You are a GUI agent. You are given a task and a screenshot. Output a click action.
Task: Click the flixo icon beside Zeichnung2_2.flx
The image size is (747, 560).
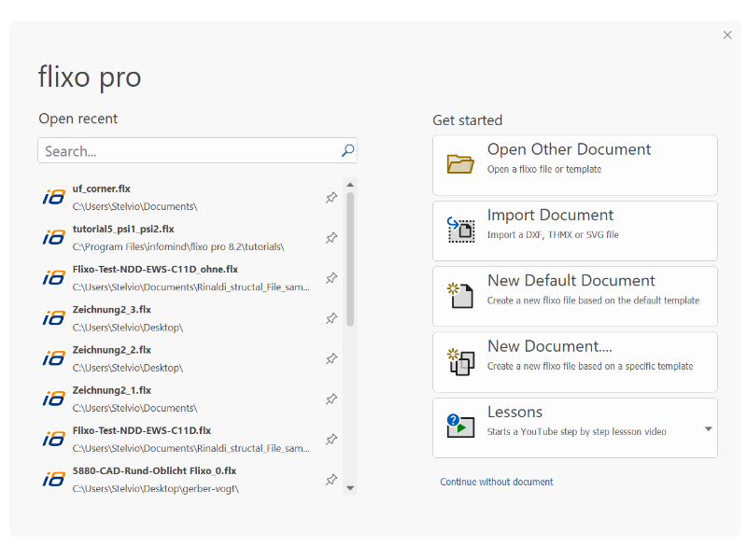point(54,358)
